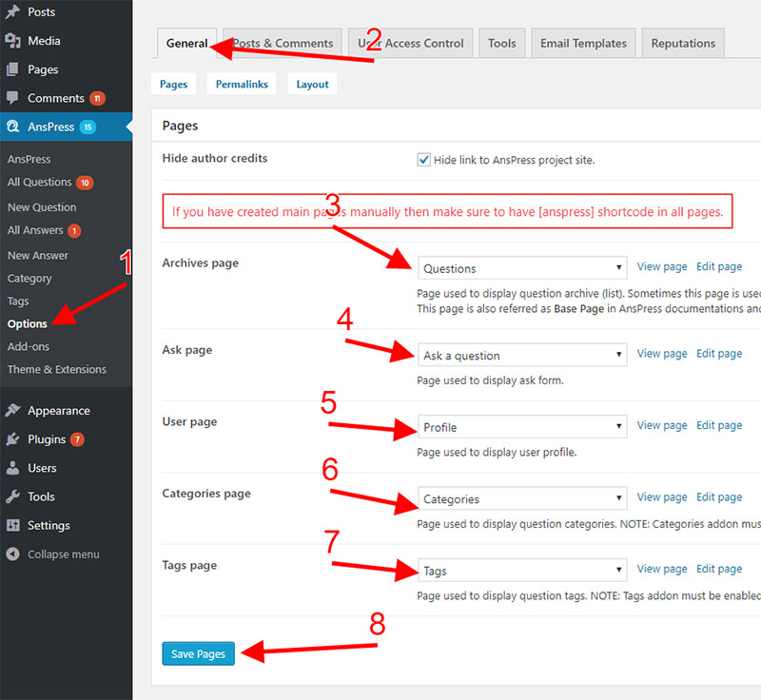The image size is (761, 700).
Task: Click the Save Pages button
Action: coord(199,653)
